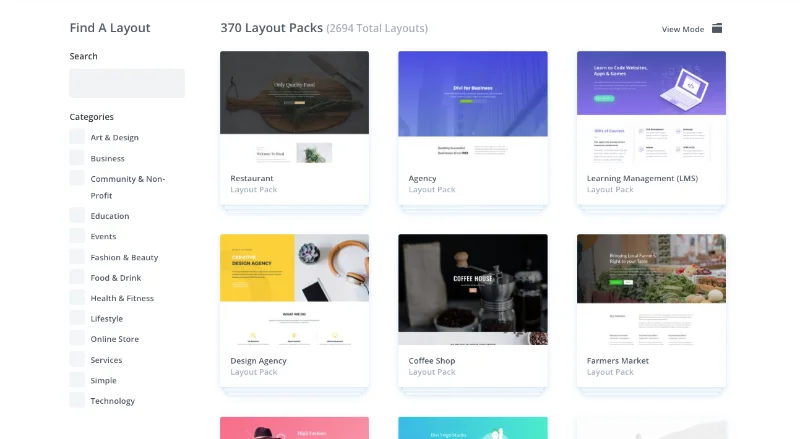Open the Design Agency layout thumbnail
The image size is (800, 439).
pos(294,290)
